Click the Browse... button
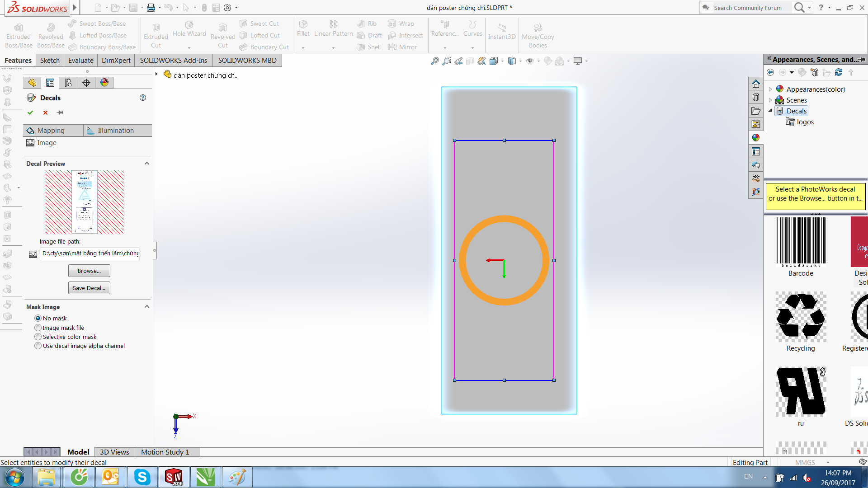868x488 pixels. [89, 271]
